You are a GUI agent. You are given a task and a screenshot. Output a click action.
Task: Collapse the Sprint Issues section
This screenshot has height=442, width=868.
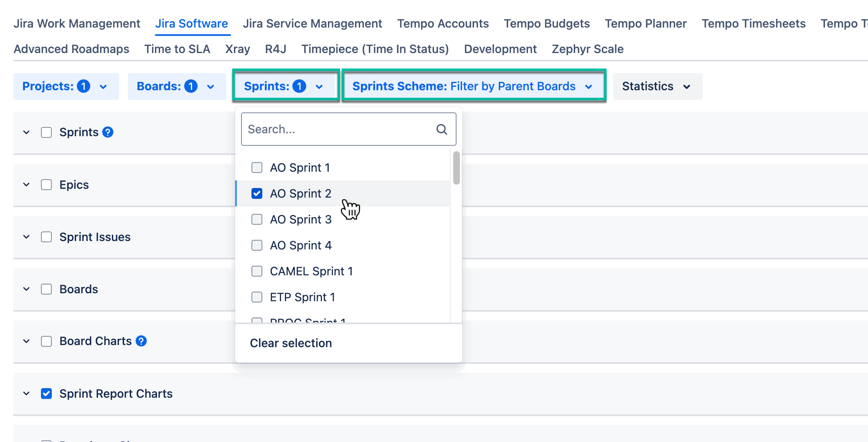[x=26, y=237]
